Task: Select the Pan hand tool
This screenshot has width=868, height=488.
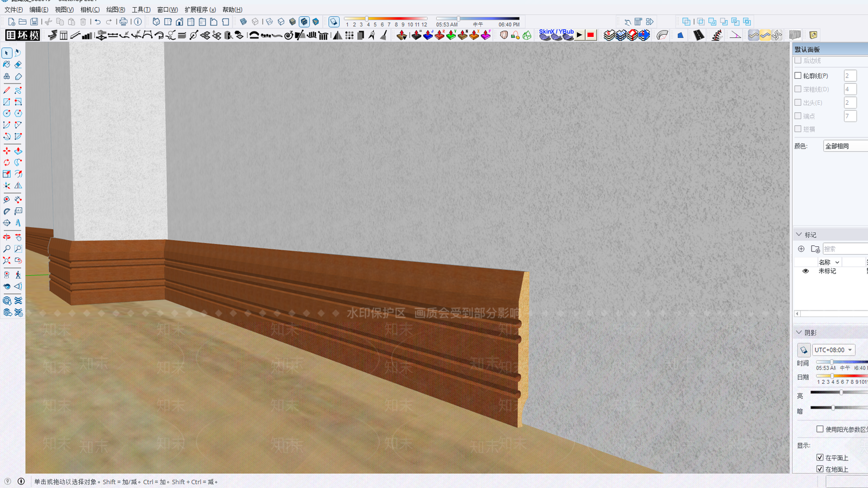Action: (x=18, y=237)
